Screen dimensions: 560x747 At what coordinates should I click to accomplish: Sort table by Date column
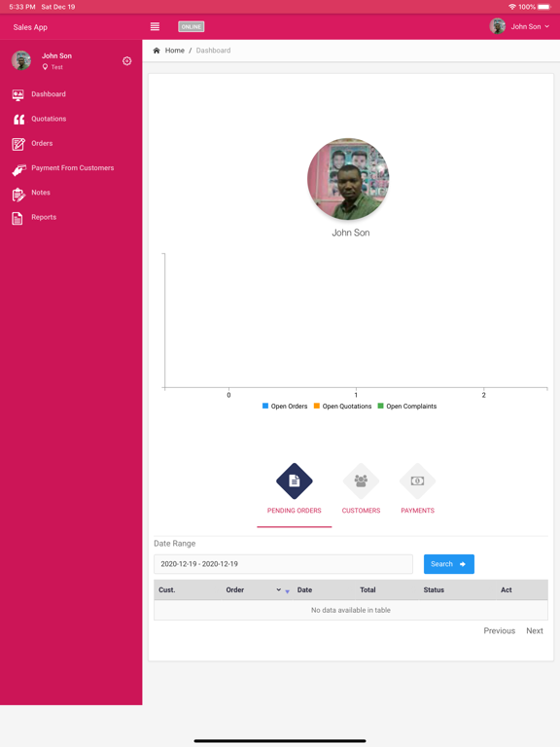(304, 589)
